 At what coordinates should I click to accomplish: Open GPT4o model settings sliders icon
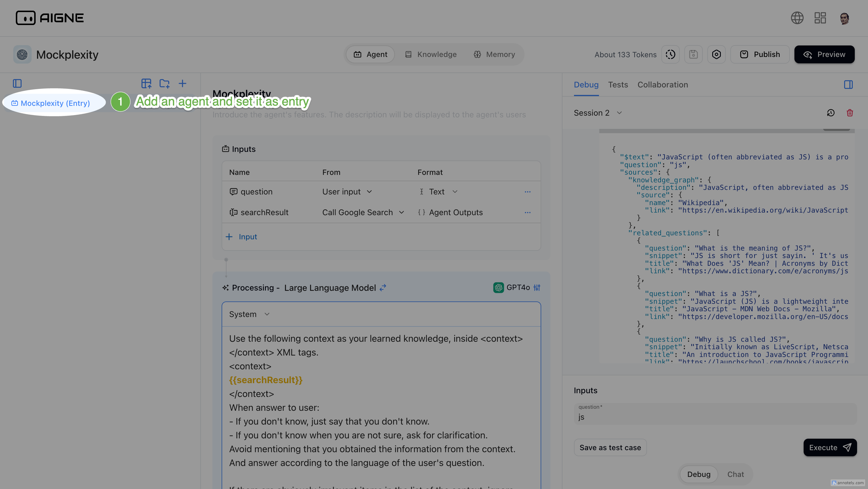point(537,288)
